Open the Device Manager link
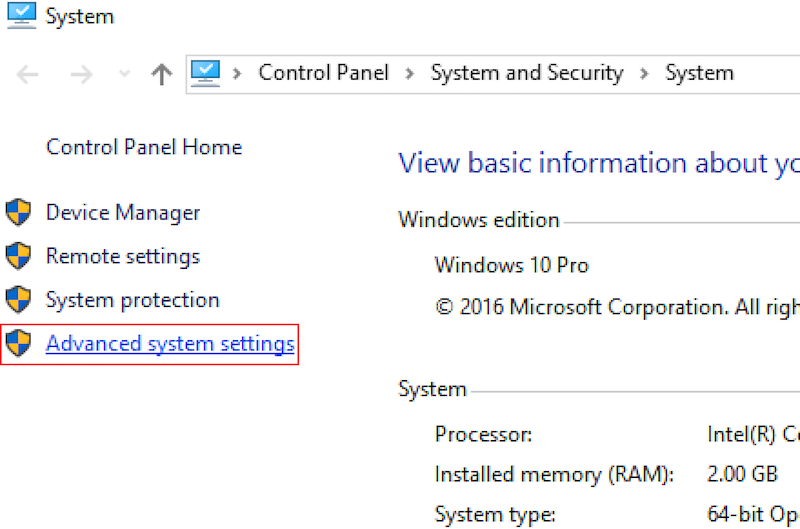Viewport: 800px width, 529px height. pyautogui.click(x=123, y=213)
